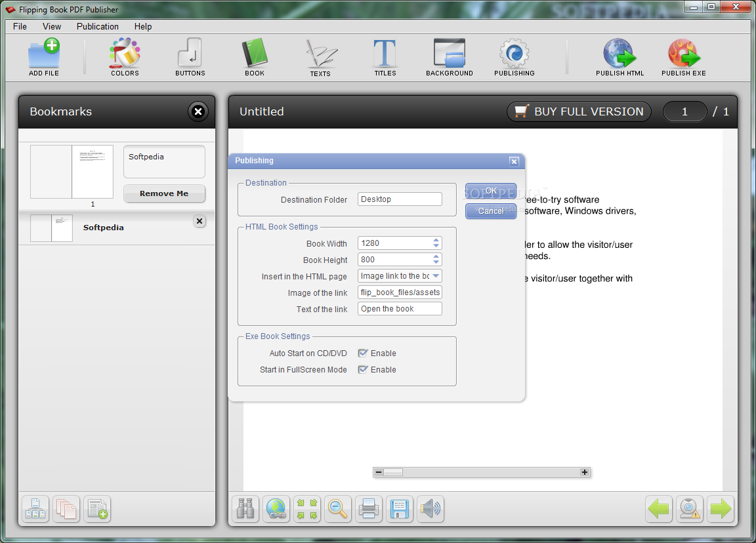Viewport: 756px width, 543px height.
Task: Open the Colors settings icon
Action: coord(125,57)
